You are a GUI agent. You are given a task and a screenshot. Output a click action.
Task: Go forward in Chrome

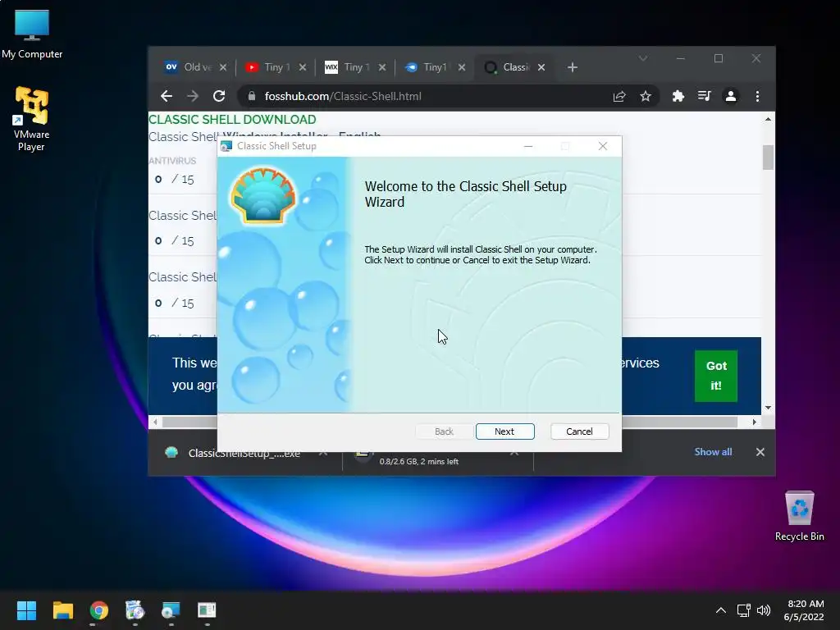192,96
